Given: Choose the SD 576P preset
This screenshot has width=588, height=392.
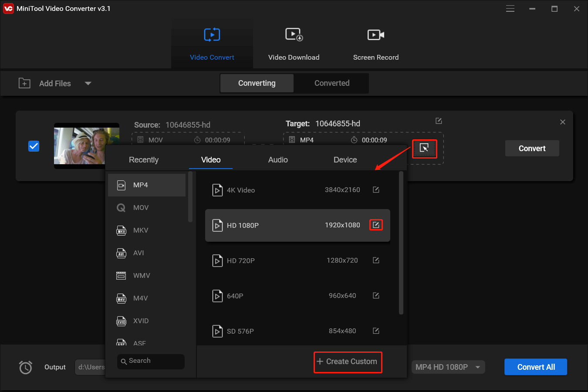Looking at the screenshot, I should point(297,331).
